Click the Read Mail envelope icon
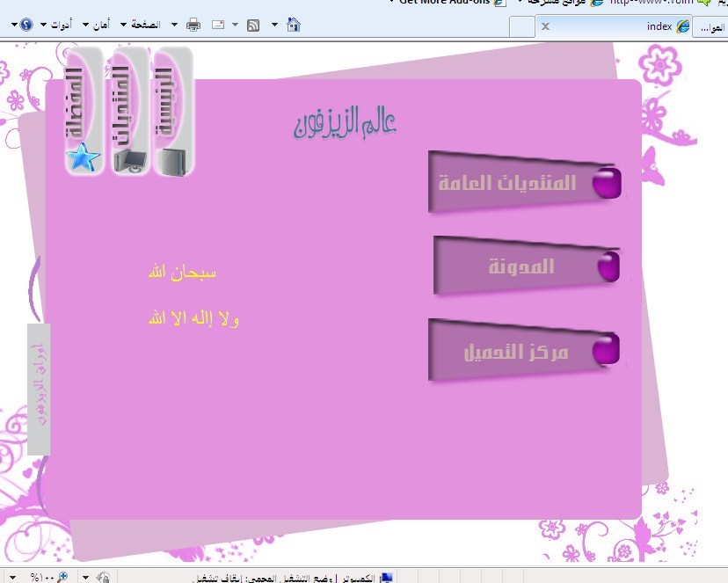Image resolution: width=728 pixels, height=583 pixels. 218,25
